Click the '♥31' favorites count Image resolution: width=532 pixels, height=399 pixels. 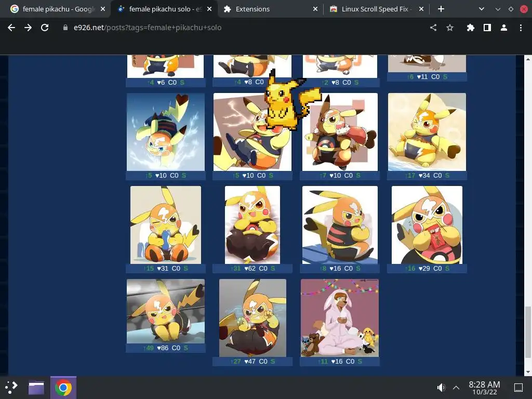tap(163, 269)
